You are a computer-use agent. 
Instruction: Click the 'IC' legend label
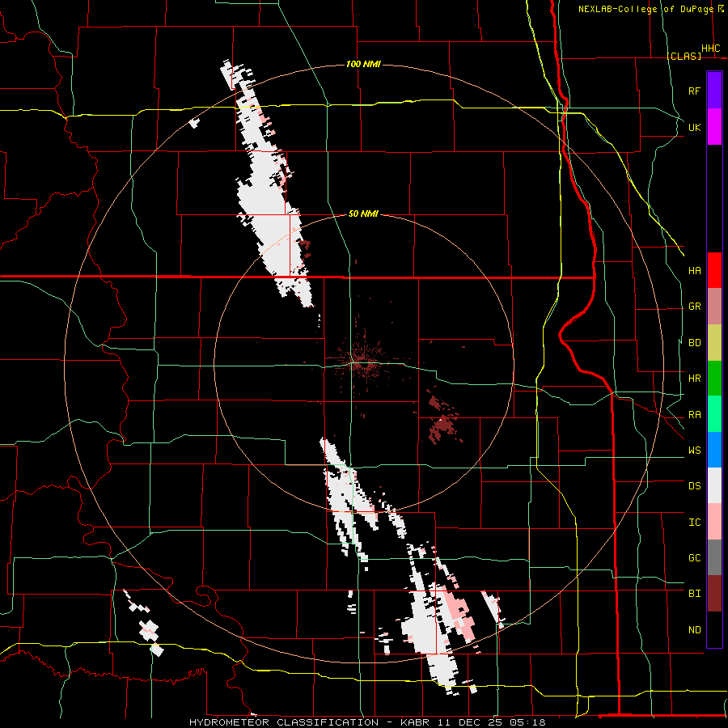[x=694, y=523]
